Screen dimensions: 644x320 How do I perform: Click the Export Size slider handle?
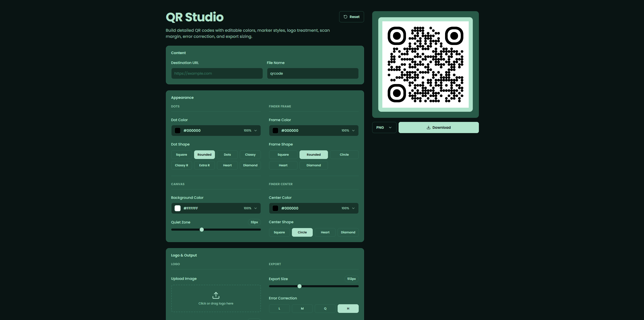pyautogui.click(x=300, y=286)
